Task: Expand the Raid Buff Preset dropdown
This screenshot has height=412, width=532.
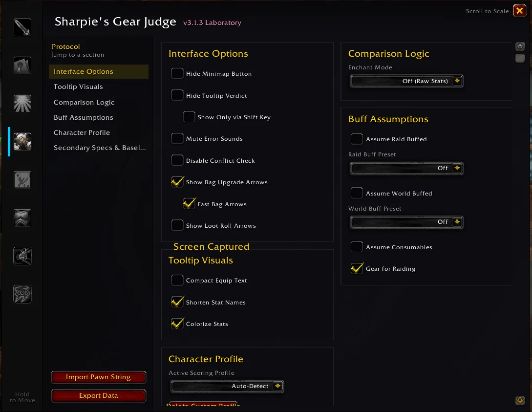Action: pos(406,168)
